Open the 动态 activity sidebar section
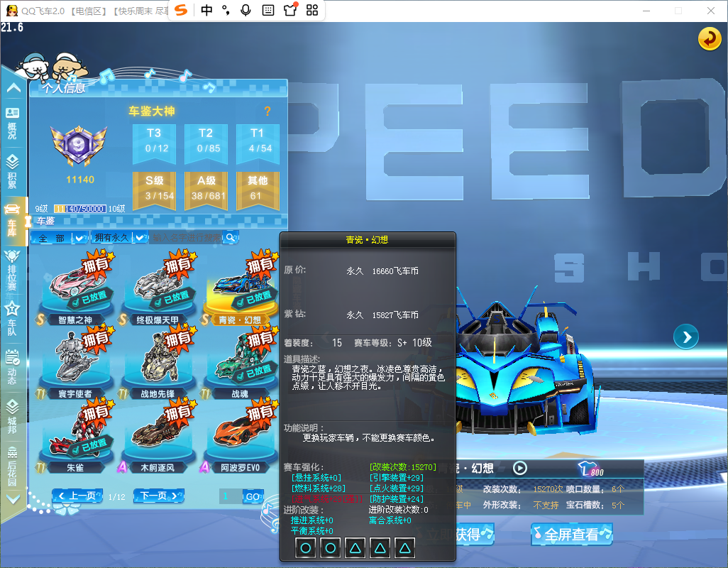The width and height of the screenshot is (728, 568). pos(13,367)
